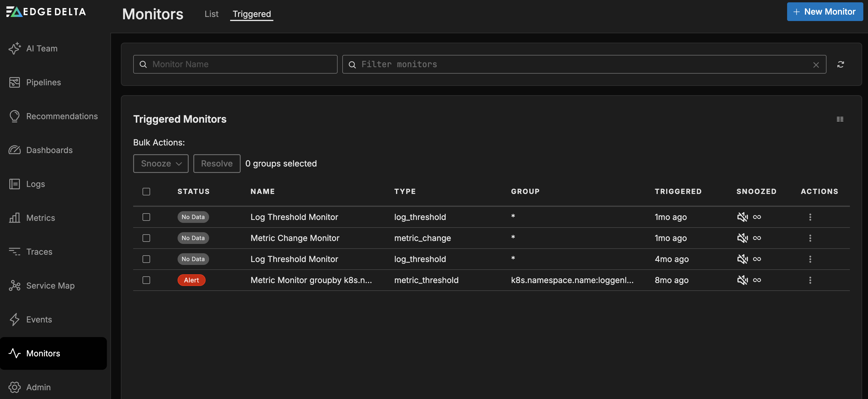Open actions menu for Metric Change Monitor

[x=810, y=238]
